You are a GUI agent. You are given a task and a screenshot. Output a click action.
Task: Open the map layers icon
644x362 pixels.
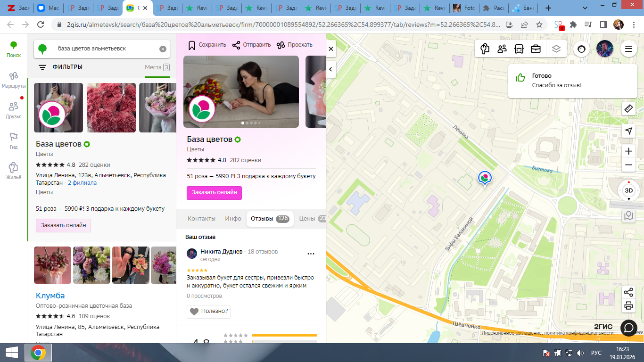[x=556, y=49]
